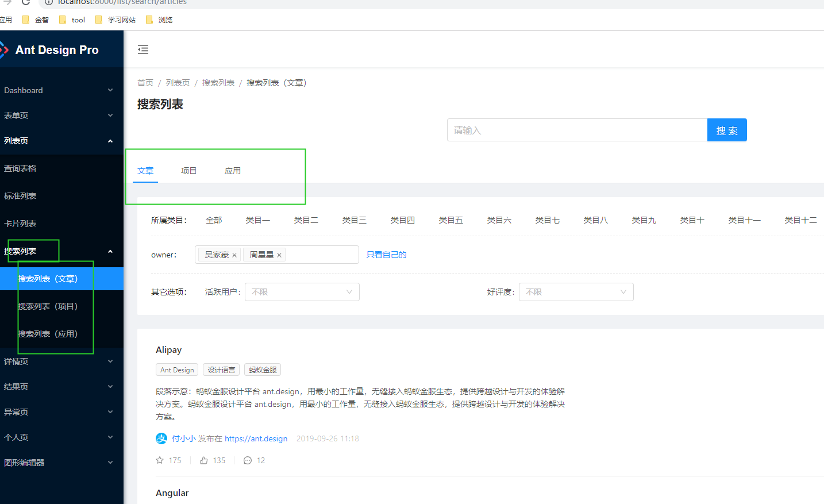Click the star icon with 175
This screenshot has height=504, width=824.
click(x=160, y=460)
